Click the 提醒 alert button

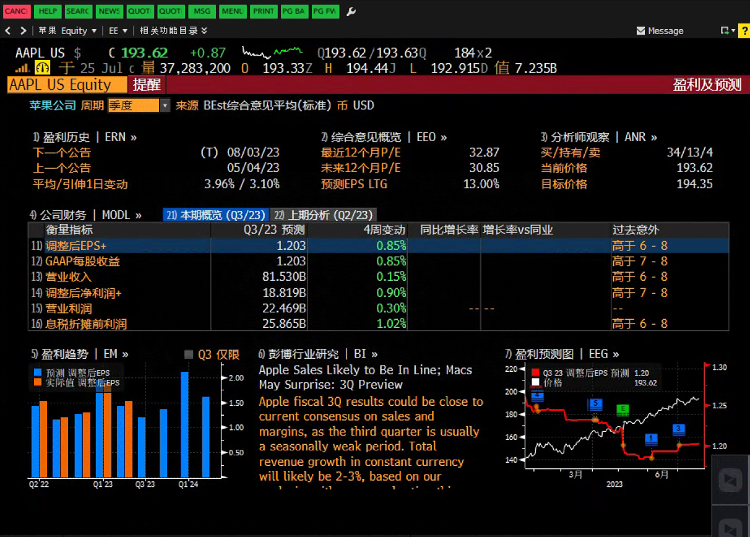(x=146, y=85)
